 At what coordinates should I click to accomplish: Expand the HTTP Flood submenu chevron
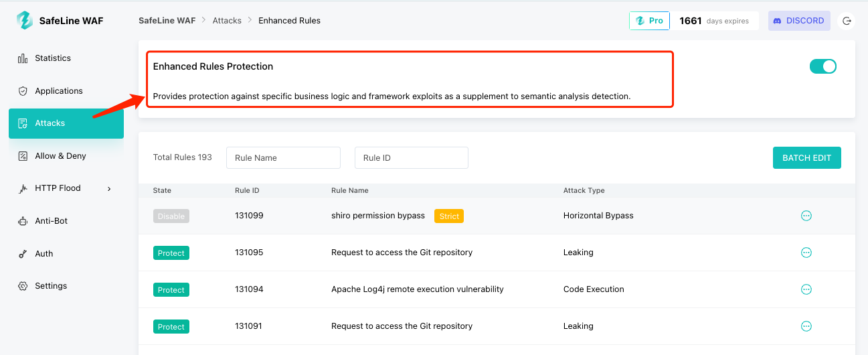point(109,189)
